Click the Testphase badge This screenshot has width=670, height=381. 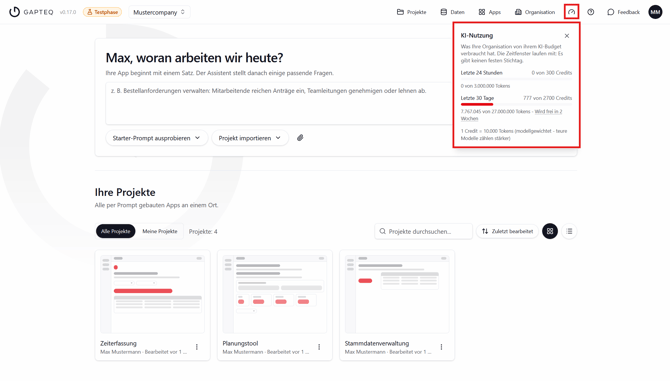103,12
